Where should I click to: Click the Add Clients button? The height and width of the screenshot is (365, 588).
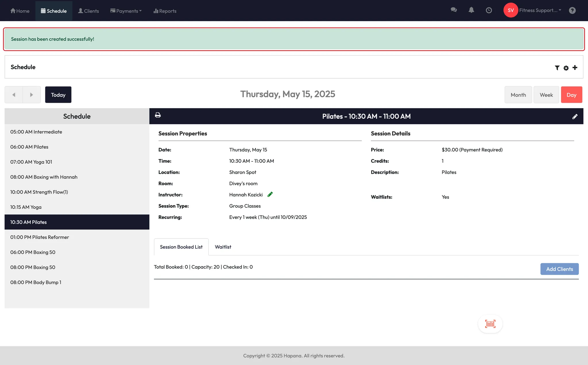(559, 269)
